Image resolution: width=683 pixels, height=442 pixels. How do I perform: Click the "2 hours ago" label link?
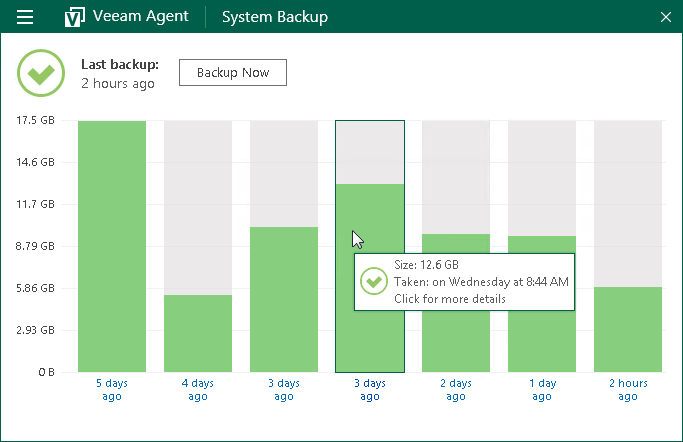pyautogui.click(x=628, y=390)
